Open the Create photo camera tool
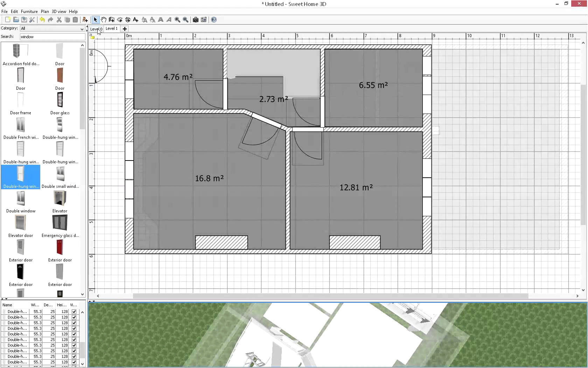This screenshot has height=368, width=588. tap(196, 20)
